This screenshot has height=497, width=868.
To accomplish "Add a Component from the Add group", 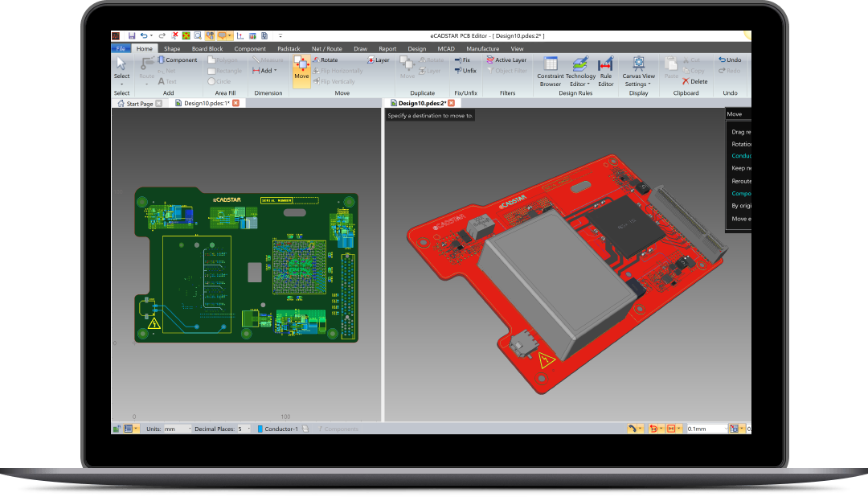I will 178,60.
